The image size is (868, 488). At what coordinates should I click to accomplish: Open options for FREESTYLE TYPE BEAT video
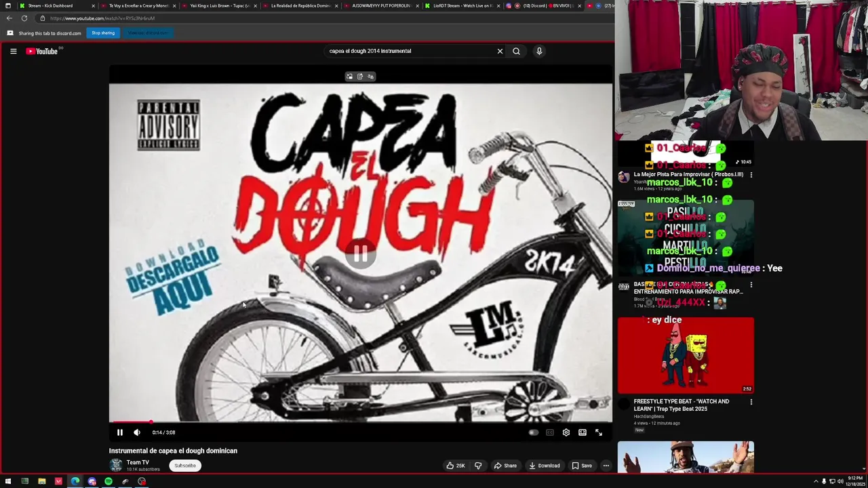(751, 402)
